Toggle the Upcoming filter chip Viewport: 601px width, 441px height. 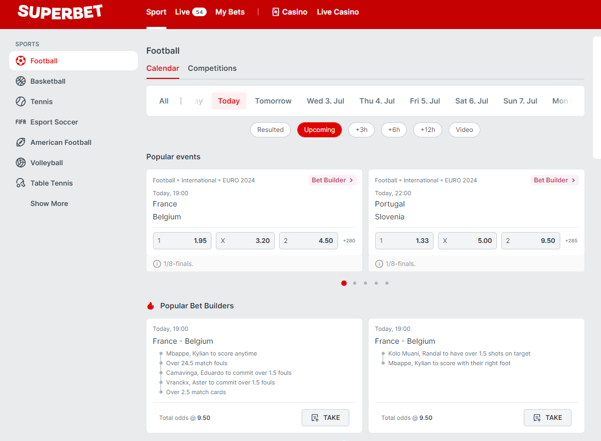coord(319,130)
